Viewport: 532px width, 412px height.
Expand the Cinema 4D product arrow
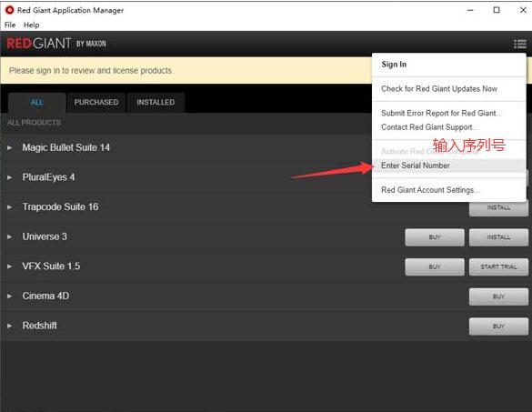pyautogui.click(x=9, y=296)
